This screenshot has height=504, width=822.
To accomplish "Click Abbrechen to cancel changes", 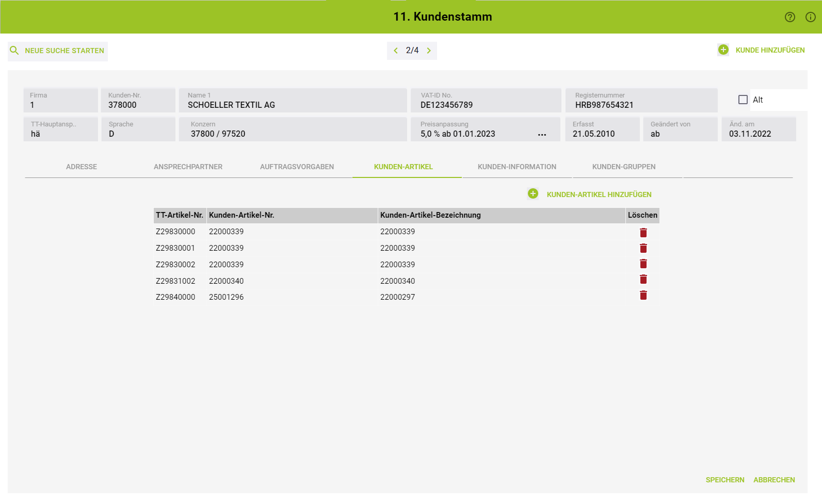I will (773, 480).
